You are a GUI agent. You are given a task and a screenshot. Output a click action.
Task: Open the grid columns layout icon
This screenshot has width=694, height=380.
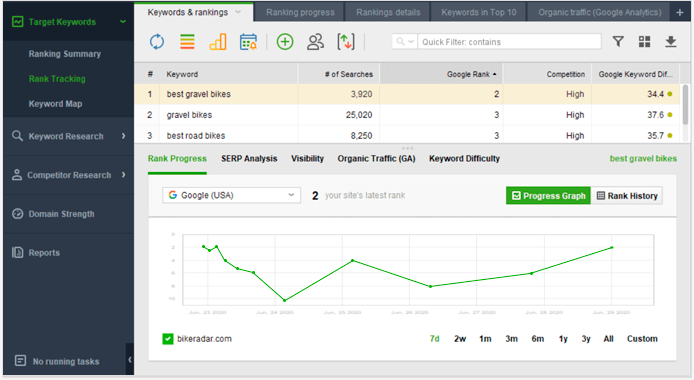tap(644, 42)
